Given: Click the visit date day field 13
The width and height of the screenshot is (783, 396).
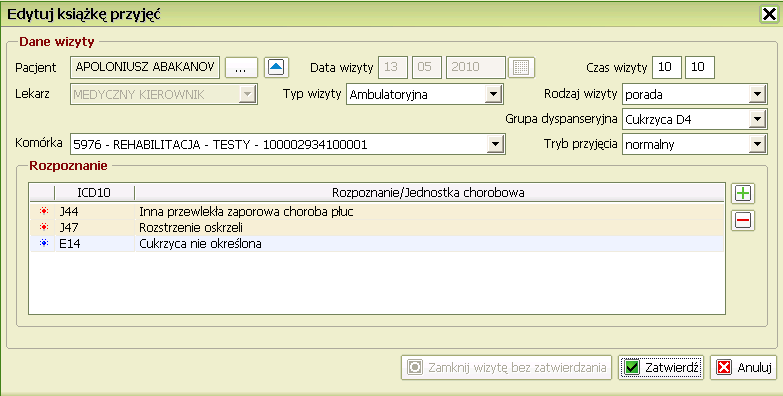Looking at the screenshot, I should 393,67.
